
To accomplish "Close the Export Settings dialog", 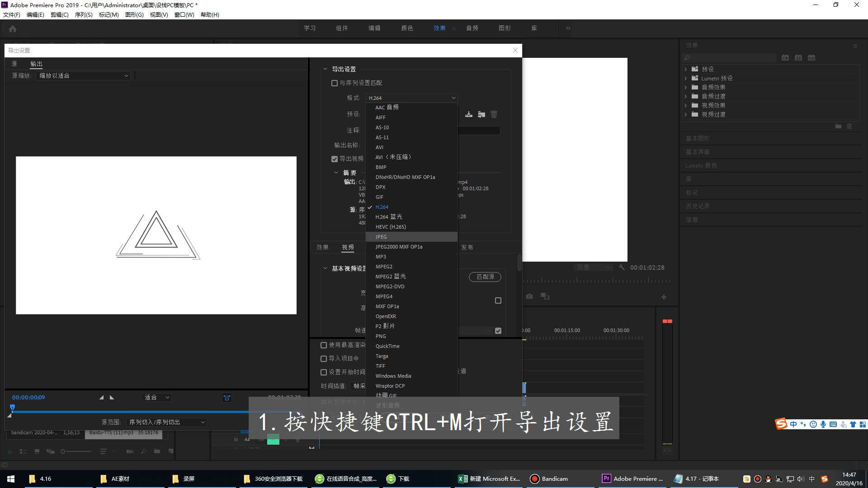I will [x=515, y=50].
